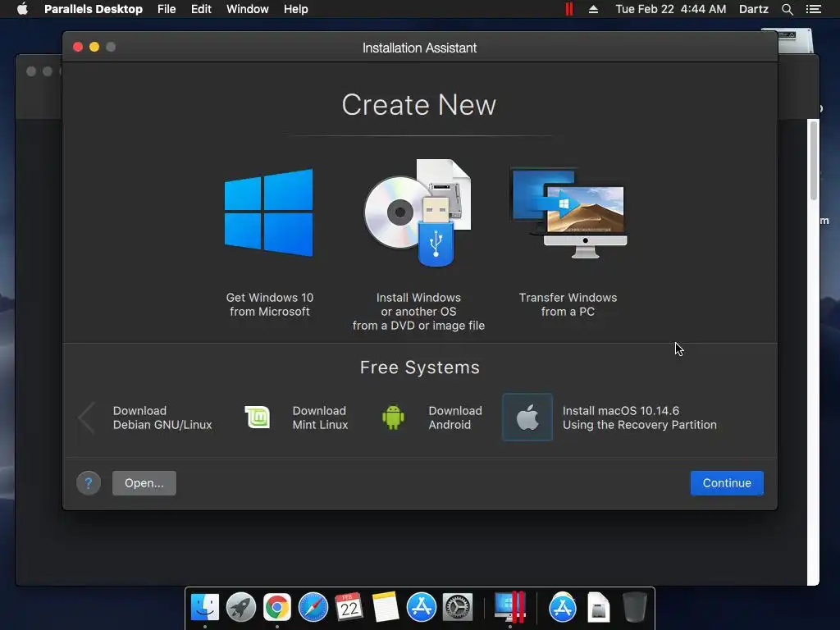Open the Window menu
Image resolution: width=840 pixels, height=630 pixels.
click(248, 9)
